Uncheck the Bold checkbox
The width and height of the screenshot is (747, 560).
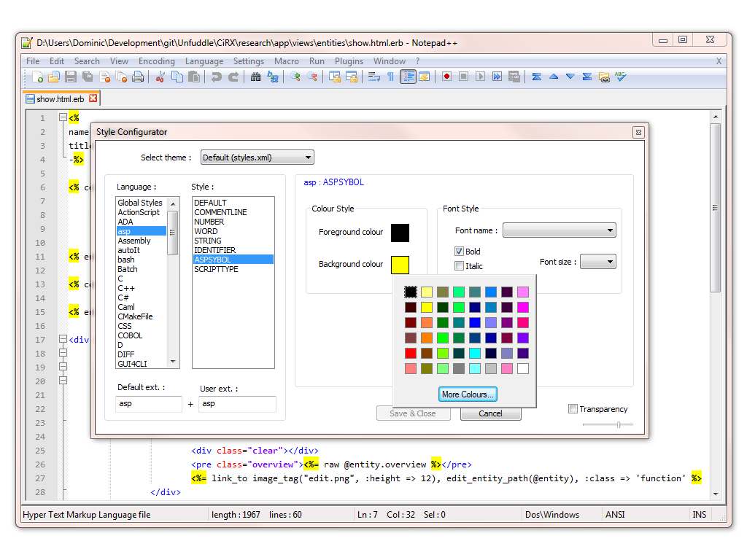[460, 251]
